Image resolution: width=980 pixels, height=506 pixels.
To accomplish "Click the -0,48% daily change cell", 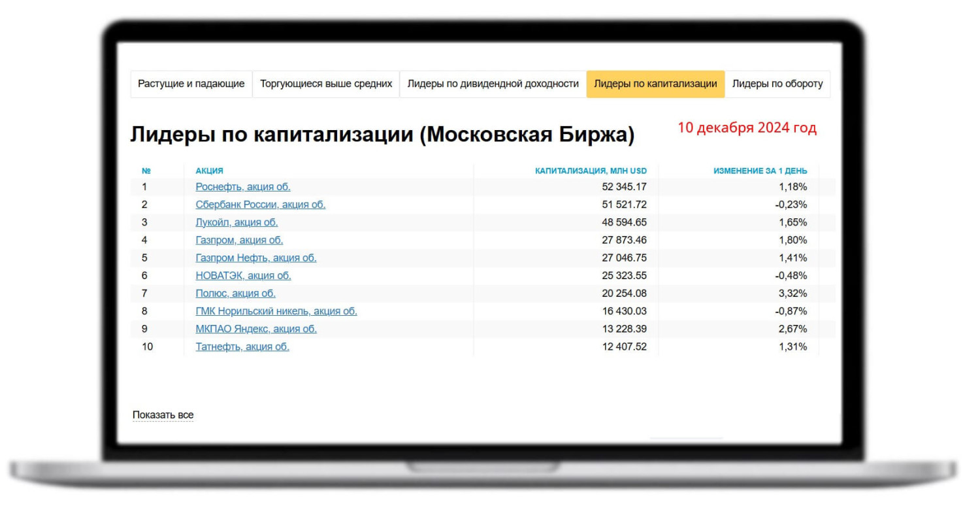I will pos(791,275).
